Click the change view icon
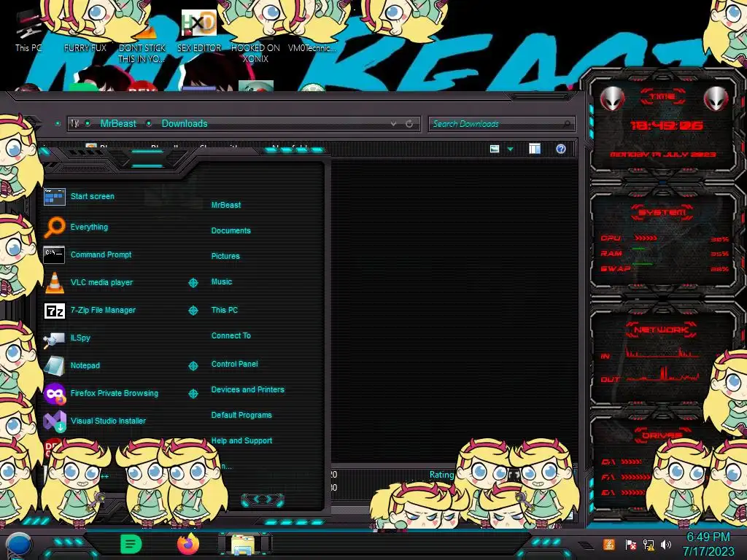 495,149
